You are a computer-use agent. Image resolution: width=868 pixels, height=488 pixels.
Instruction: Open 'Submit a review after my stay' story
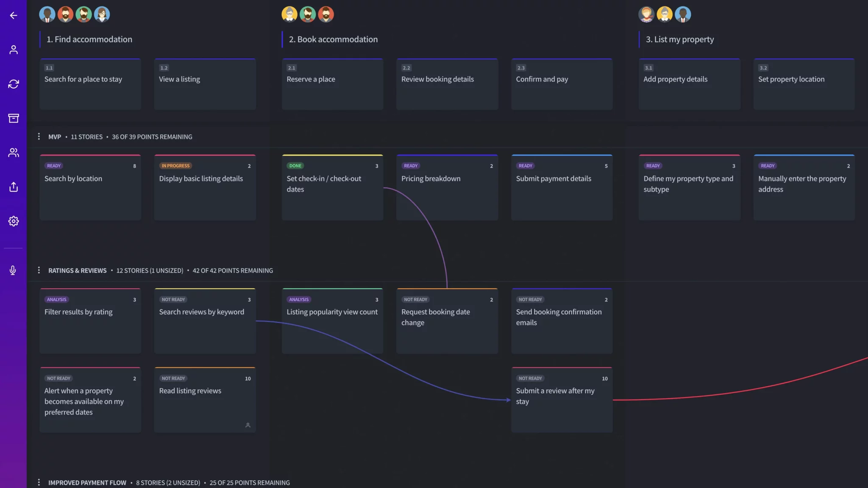point(562,400)
